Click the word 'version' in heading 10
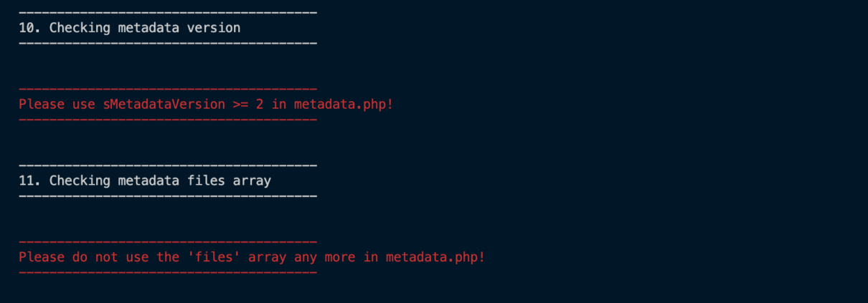Image resolution: width=868 pixels, height=303 pixels. tap(214, 28)
